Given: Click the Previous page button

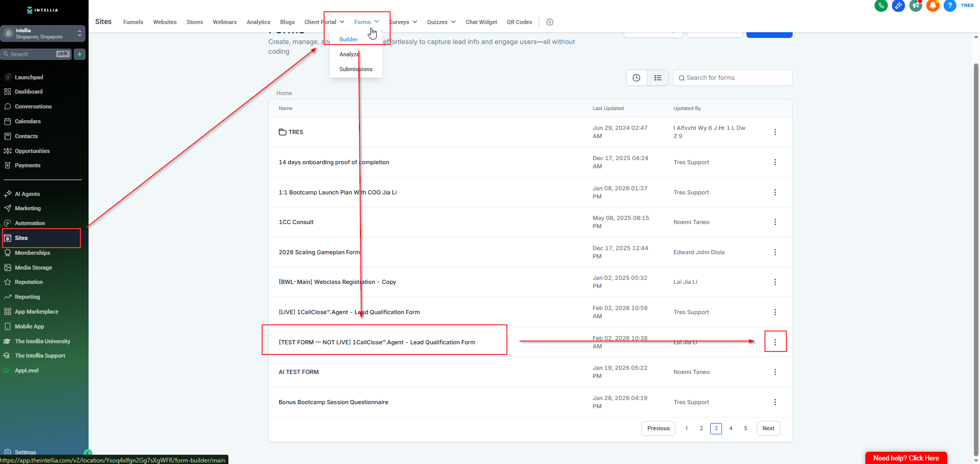Looking at the screenshot, I should pos(658,429).
